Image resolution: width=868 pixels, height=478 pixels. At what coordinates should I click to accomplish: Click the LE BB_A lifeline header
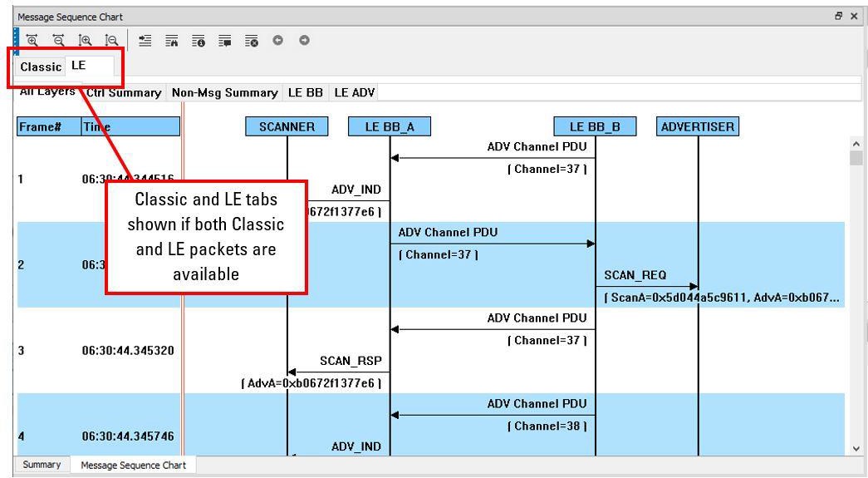click(x=390, y=126)
